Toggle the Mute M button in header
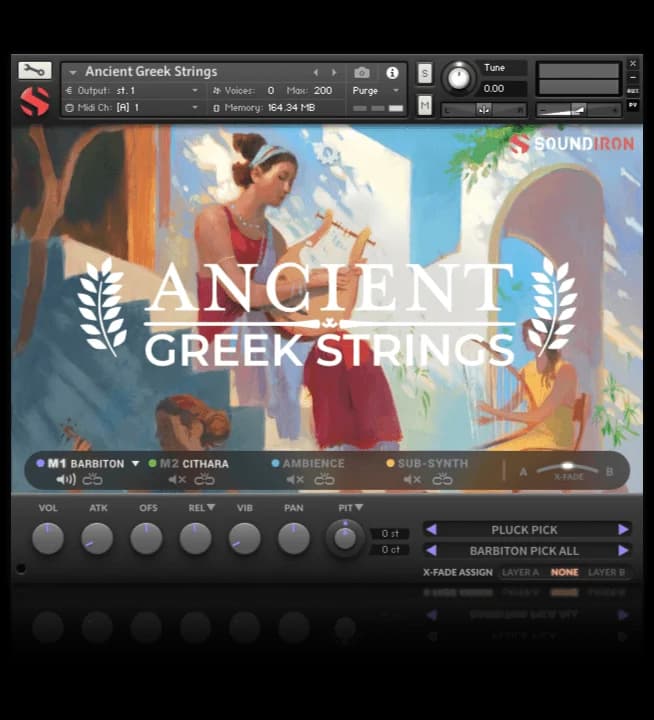This screenshot has height=720, width=654. (x=425, y=106)
